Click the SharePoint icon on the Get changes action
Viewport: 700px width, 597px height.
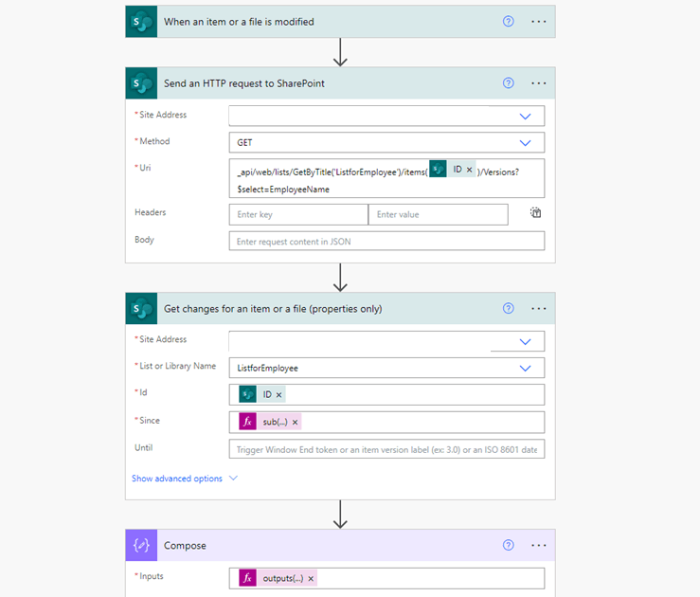(x=141, y=309)
